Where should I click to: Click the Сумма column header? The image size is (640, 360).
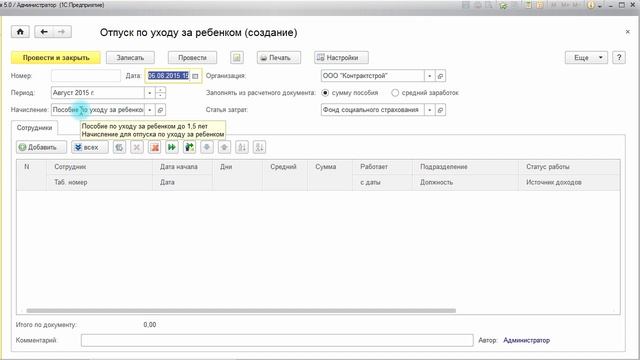pyautogui.click(x=330, y=167)
